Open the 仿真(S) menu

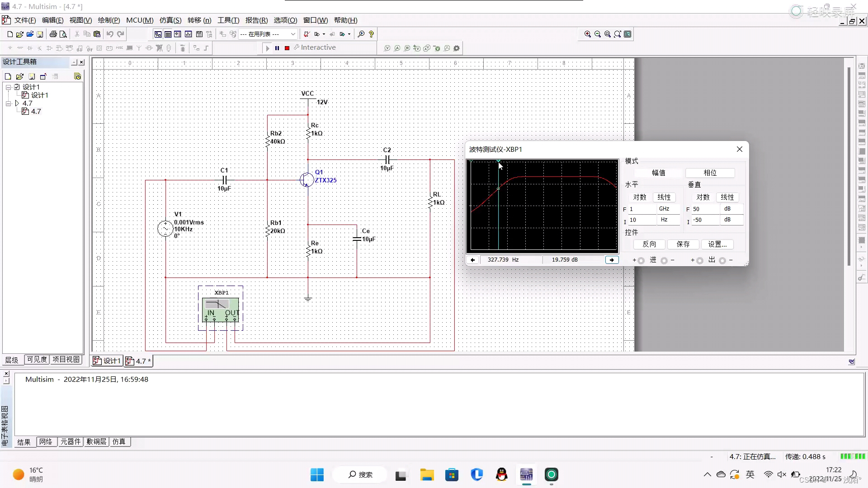tap(170, 20)
